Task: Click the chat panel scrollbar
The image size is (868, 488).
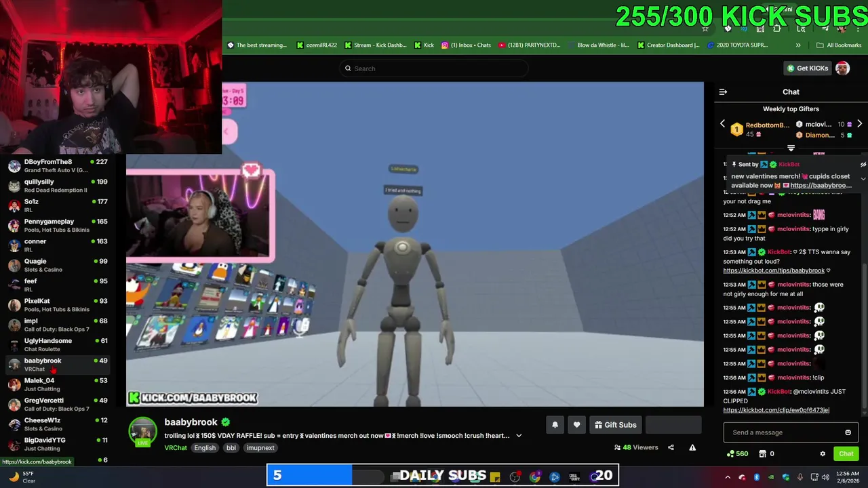Action: point(864,335)
